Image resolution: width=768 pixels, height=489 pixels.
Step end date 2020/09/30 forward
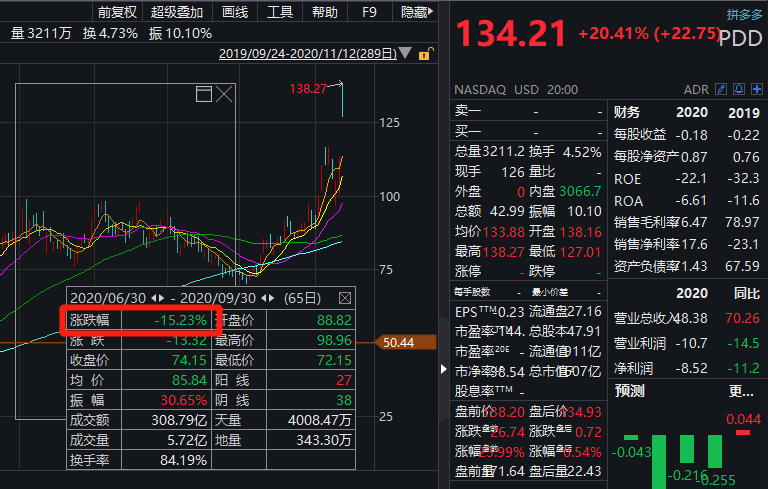(272, 298)
